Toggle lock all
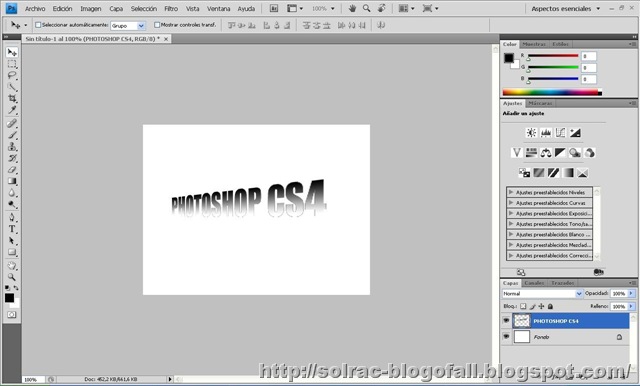 pos(550,306)
